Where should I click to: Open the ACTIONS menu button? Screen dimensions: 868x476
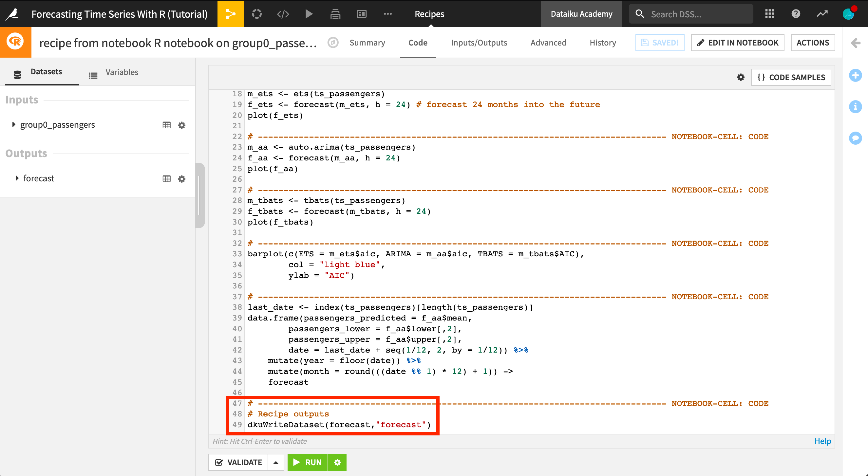(813, 43)
